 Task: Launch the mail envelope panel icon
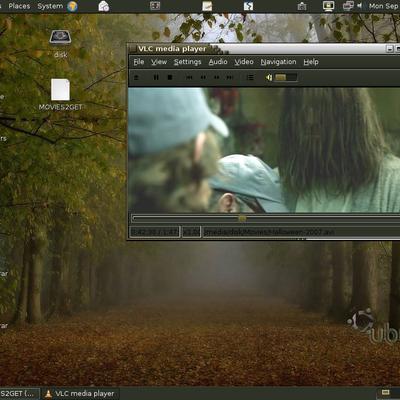tap(104, 6)
